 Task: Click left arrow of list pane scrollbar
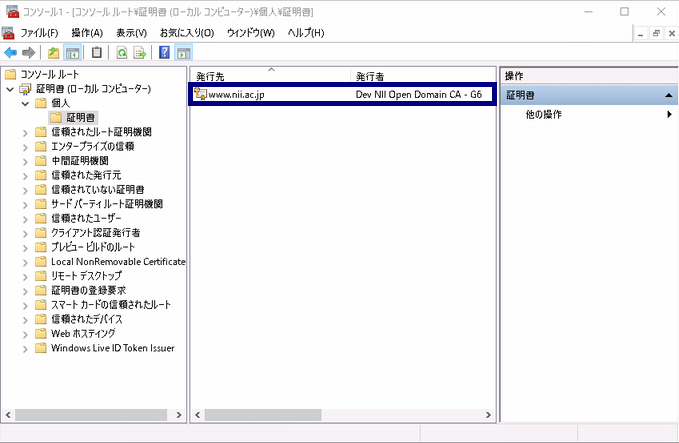point(197,415)
